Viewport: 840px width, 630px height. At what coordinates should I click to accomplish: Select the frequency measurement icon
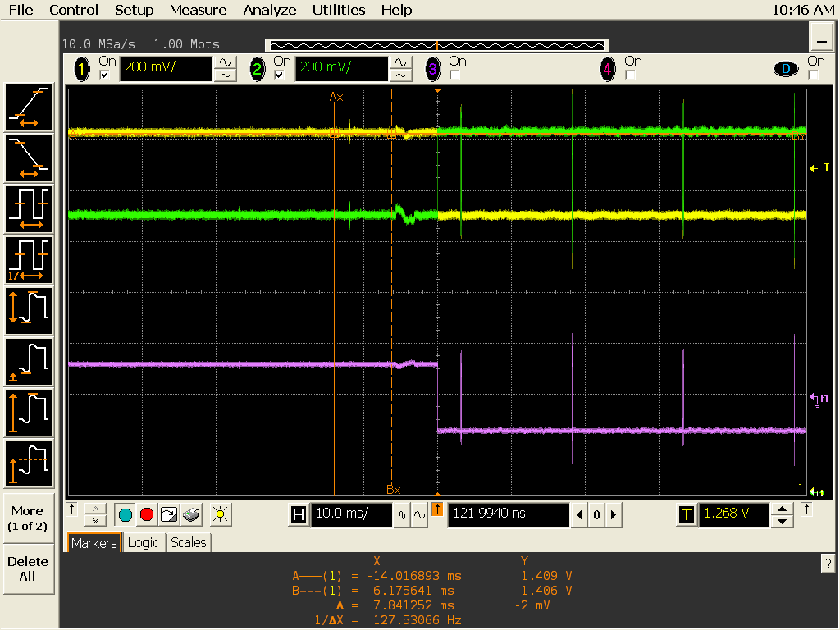[29, 260]
